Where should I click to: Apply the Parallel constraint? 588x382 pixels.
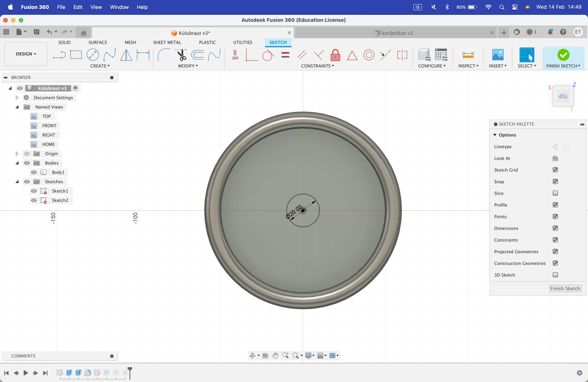click(302, 55)
